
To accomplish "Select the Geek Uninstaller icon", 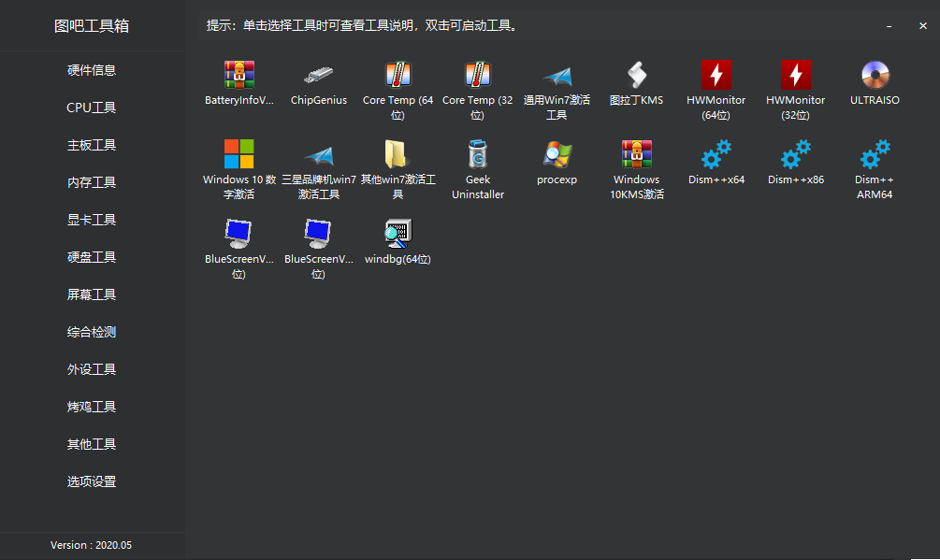I will (x=478, y=154).
